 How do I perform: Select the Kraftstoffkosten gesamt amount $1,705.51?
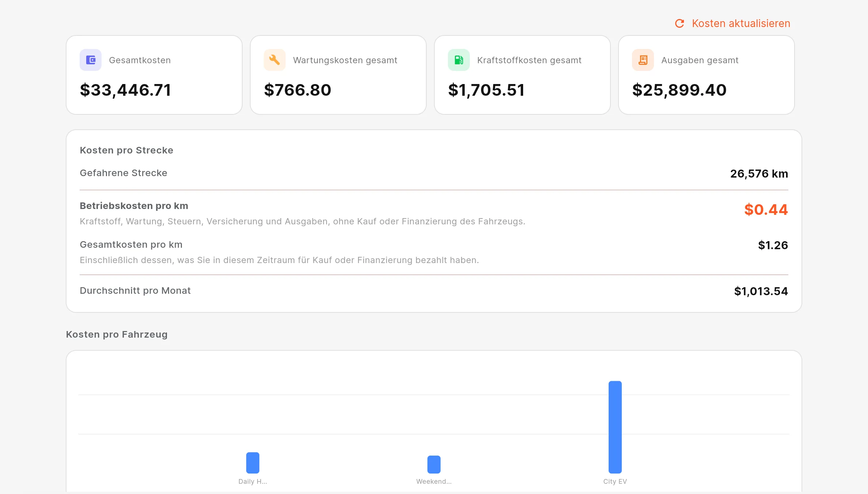486,90
